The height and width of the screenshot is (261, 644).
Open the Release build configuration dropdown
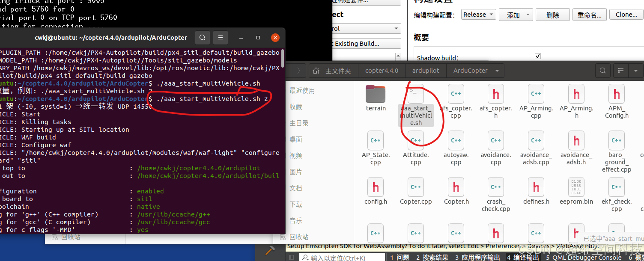[x=478, y=14]
